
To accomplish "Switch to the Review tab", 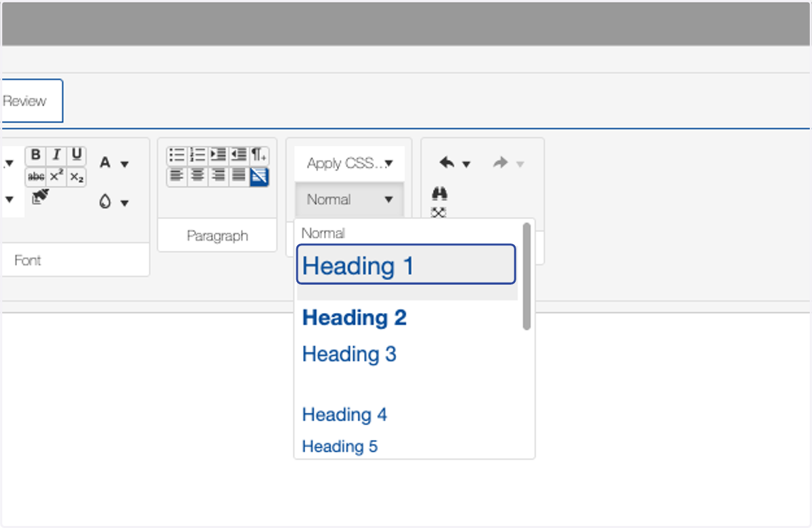I will click(x=31, y=101).
